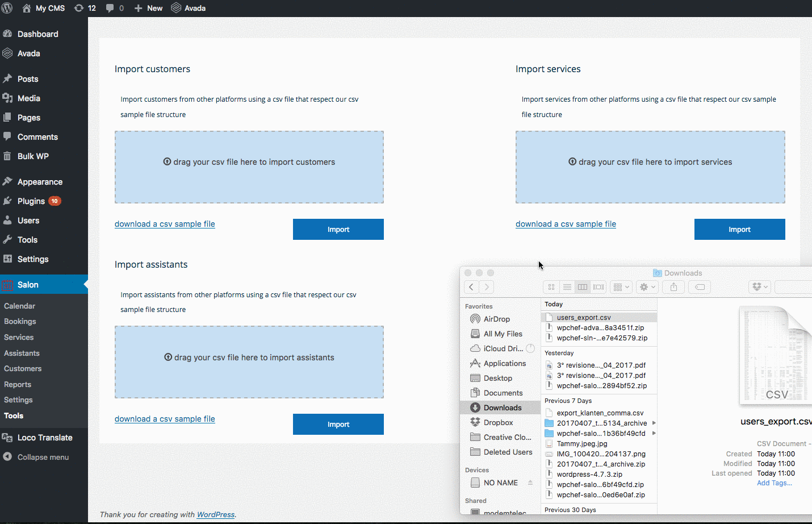The width and height of the screenshot is (812, 524).
Task: Open the Dropbox toolbar dropdown
Action: point(760,287)
